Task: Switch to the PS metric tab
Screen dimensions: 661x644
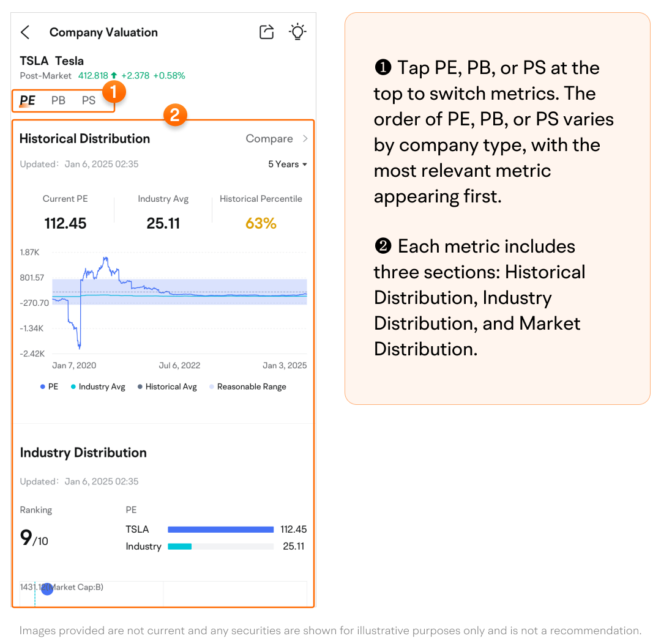Action: (89, 100)
